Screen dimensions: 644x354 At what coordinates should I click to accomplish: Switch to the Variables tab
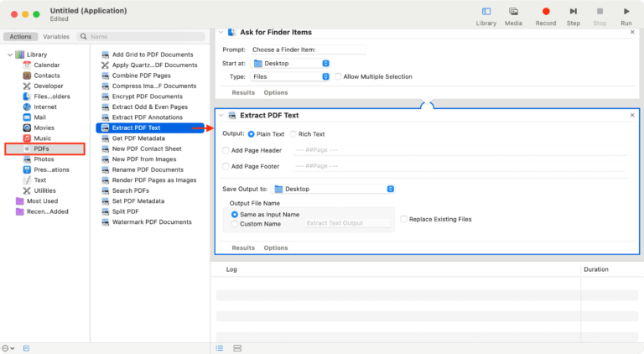[x=56, y=37]
